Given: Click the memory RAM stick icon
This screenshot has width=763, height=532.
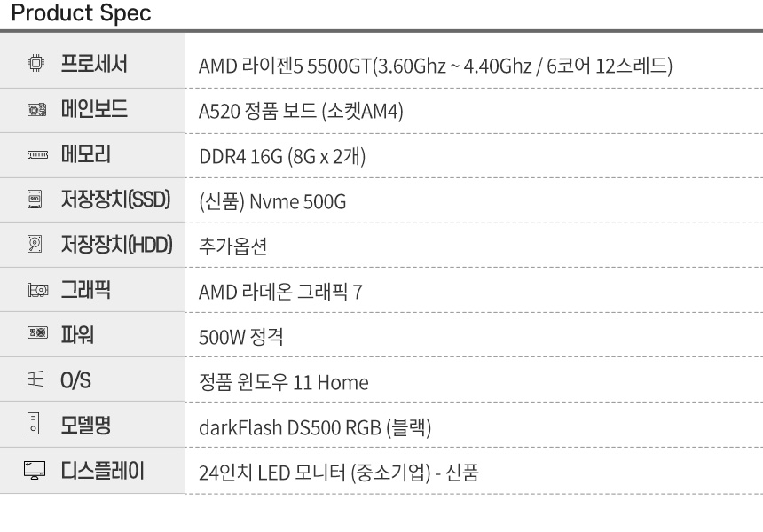Looking at the screenshot, I should (36, 156).
